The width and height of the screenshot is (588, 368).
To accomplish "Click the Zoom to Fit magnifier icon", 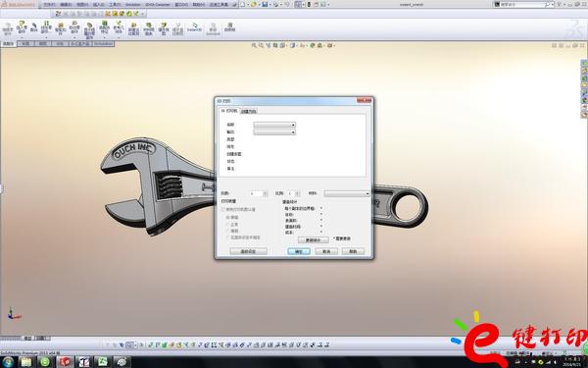I will pyautogui.click(x=254, y=45).
